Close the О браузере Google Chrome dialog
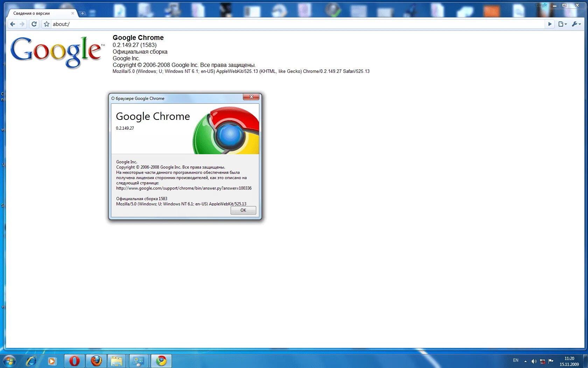Image resolution: width=588 pixels, height=368 pixels. coord(251,97)
